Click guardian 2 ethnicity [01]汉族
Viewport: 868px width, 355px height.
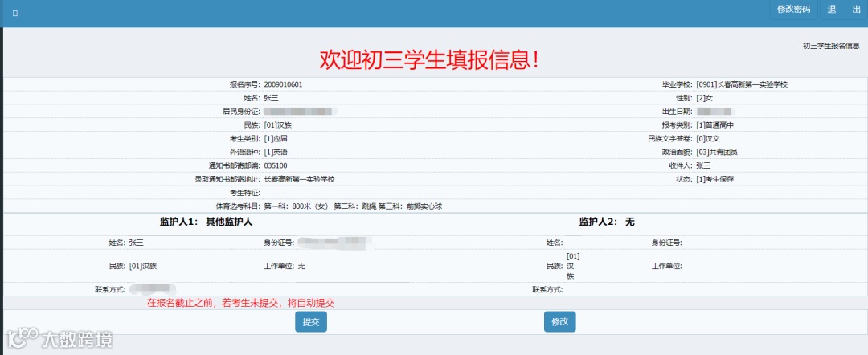pyautogui.click(x=574, y=266)
